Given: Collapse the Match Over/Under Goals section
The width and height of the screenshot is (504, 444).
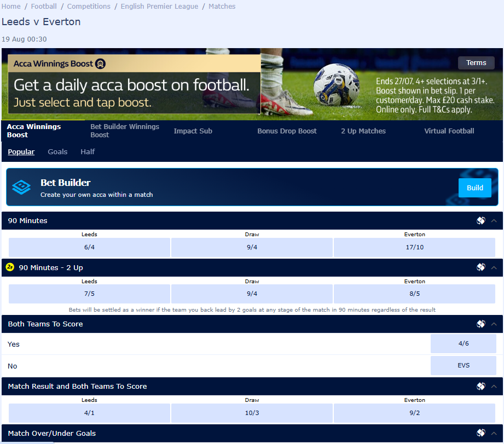Looking at the screenshot, I should [494, 433].
